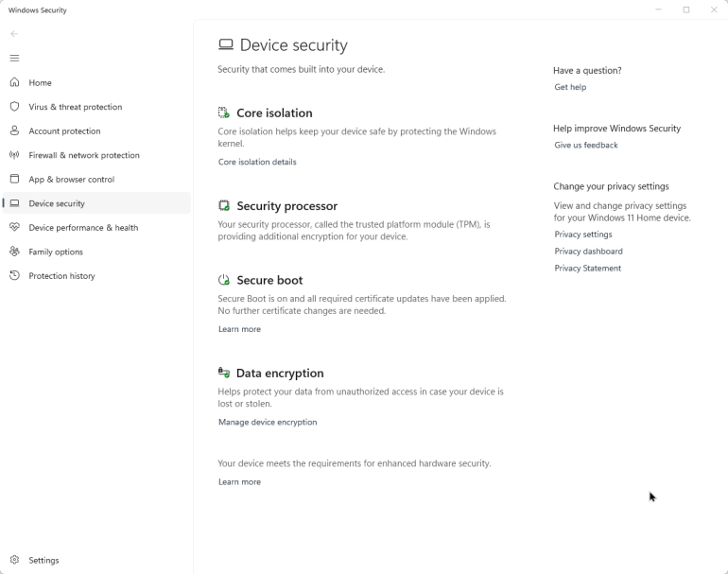The image size is (728, 574).
Task: Click Learn more about enhanced hardware security
Action: click(x=239, y=481)
